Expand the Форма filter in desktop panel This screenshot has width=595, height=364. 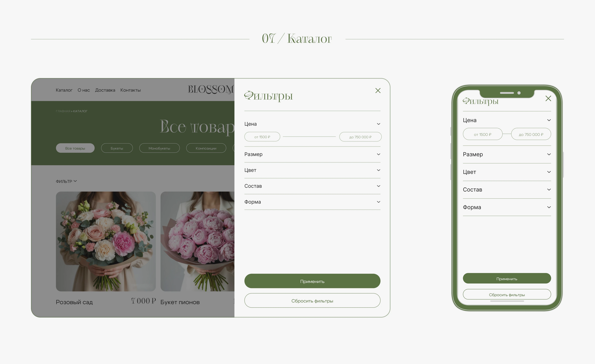tap(378, 202)
